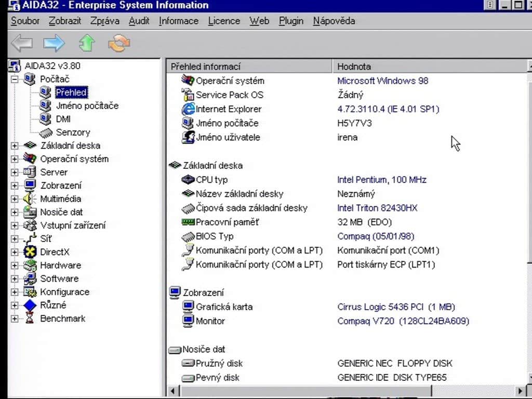Click the Síť network icon

[30, 238]
